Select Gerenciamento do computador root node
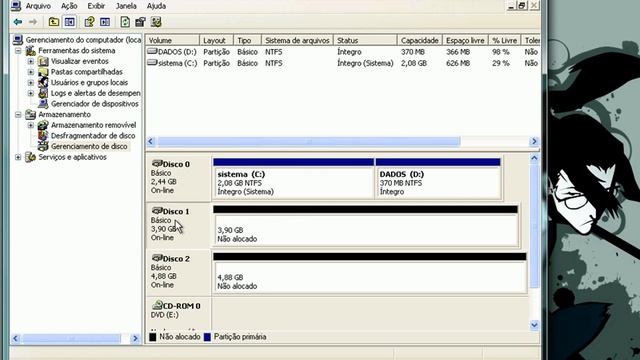640x360 pixels. point(83,40)
